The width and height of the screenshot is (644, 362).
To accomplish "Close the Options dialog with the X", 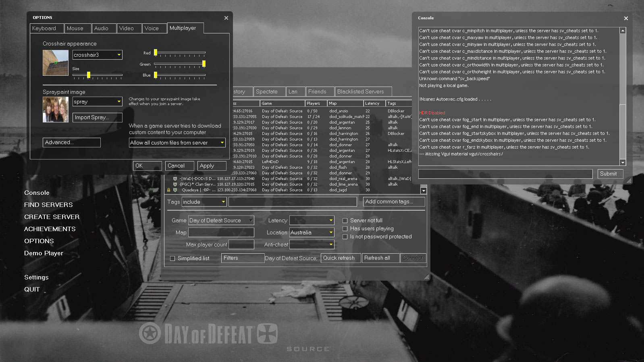I will coord(226,18).
